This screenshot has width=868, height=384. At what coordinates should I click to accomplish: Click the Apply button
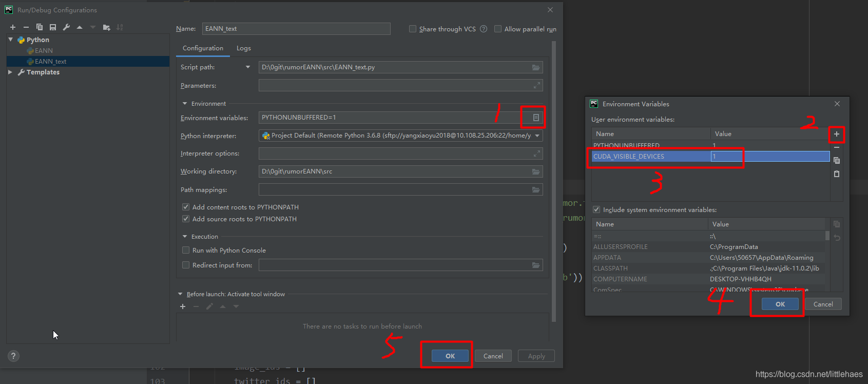(536, 356)
